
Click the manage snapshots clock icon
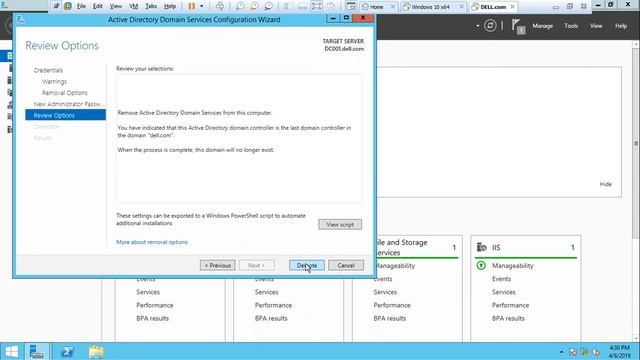pos(269,6)
